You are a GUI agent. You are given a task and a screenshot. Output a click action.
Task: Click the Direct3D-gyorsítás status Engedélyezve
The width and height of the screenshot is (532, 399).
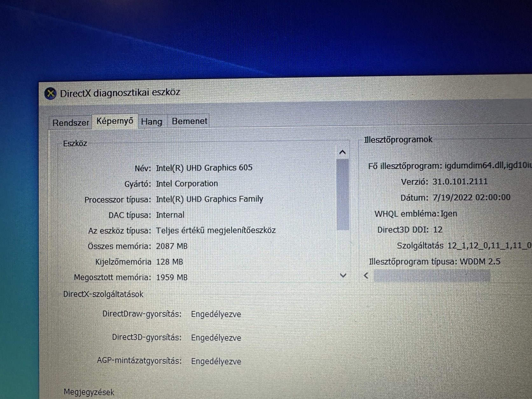[216, 338]
